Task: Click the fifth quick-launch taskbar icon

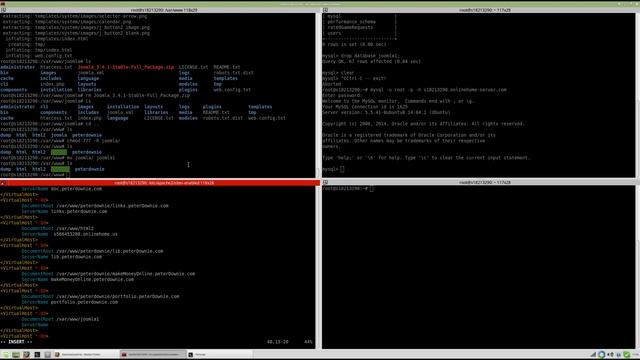Action: pos(48,355)
